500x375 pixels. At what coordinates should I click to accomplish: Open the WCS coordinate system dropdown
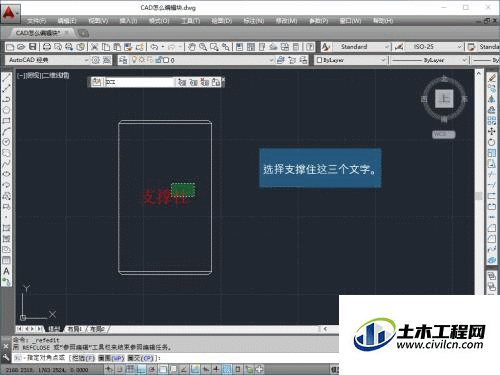[444, 134]
